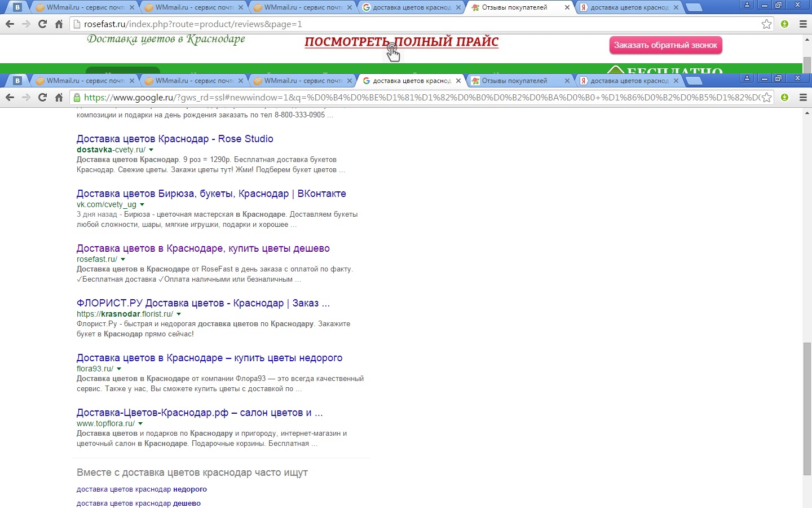Click the snippet starting "Флорист.Ру - быстрая и недорогая"
812x508 pixels.
pos(213,329)
